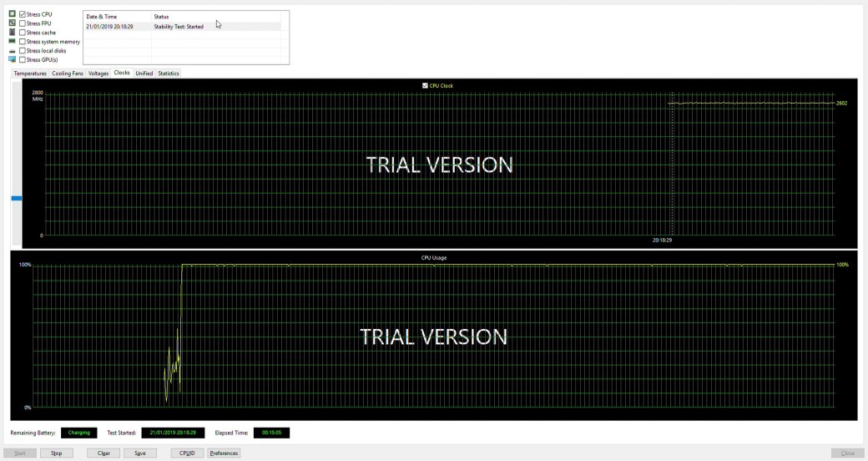Click the Save button

point(140,453)
